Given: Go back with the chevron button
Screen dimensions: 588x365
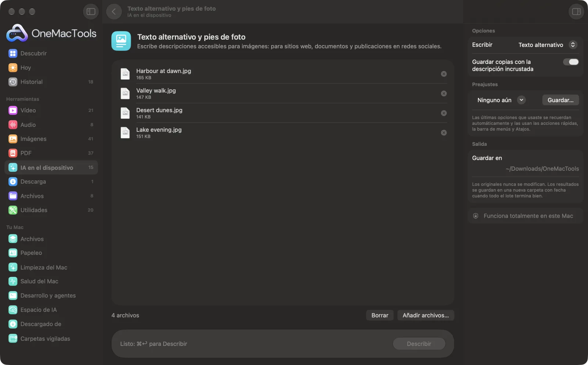Looking at the screenshot, I should [114, 12].
